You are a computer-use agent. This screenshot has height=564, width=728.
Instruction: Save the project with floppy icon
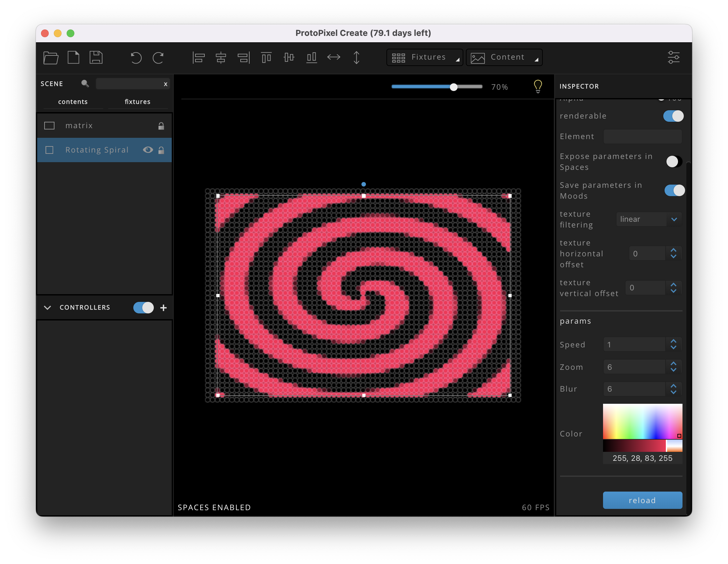(x=96, y=57)
